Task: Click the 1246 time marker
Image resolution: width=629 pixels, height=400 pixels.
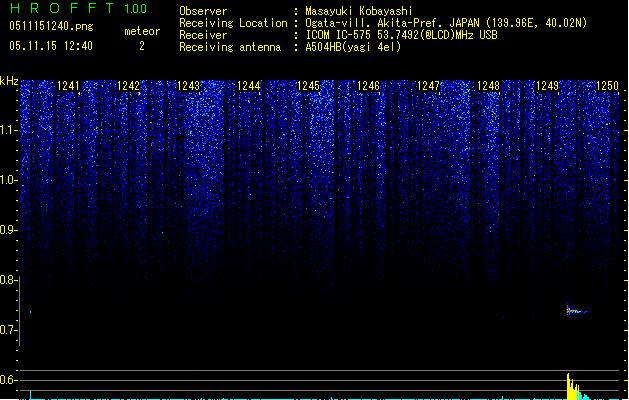Action: (368, 86)
